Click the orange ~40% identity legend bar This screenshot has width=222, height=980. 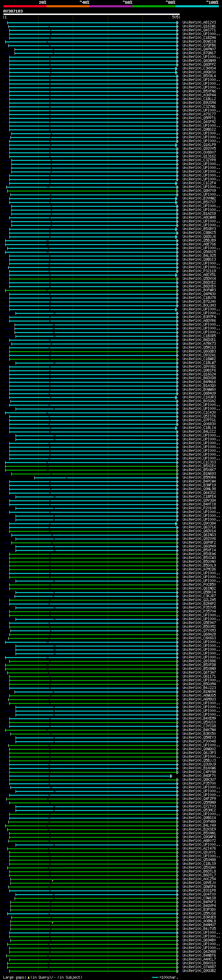pos(68,6)
